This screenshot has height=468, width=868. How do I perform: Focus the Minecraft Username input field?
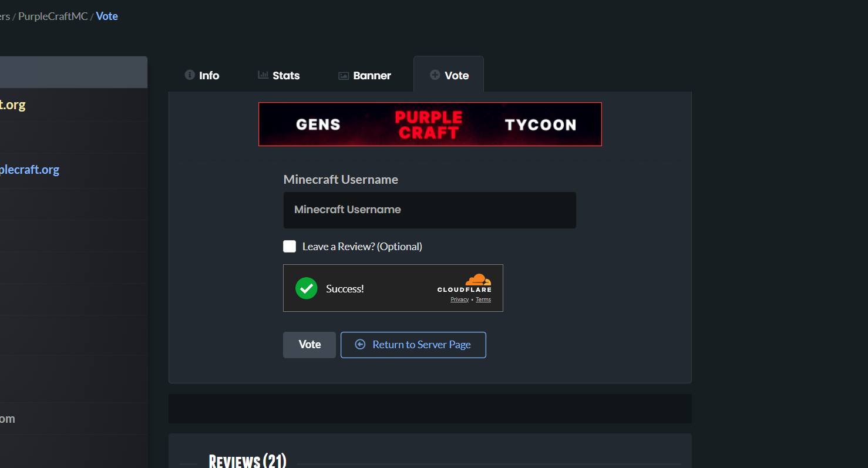[429, 210]
